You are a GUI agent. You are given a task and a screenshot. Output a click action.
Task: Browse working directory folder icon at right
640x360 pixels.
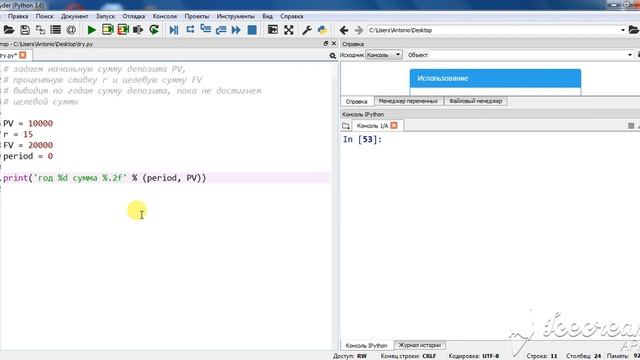634,30
